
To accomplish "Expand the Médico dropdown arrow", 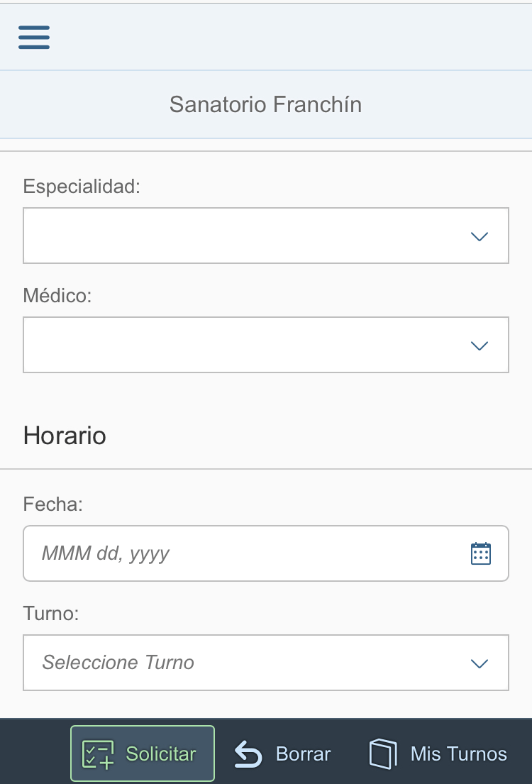I will pyautogui.click(x=480, y=346).
